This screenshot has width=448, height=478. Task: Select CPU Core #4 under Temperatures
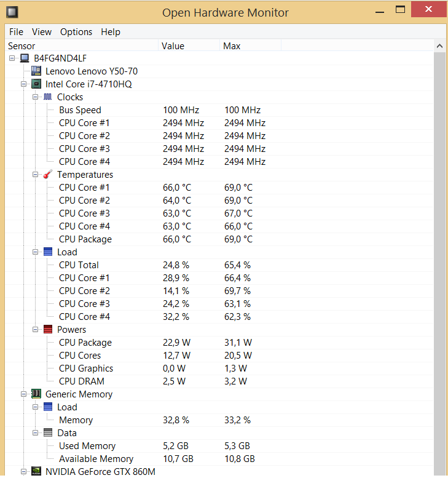tap(219, 226)
